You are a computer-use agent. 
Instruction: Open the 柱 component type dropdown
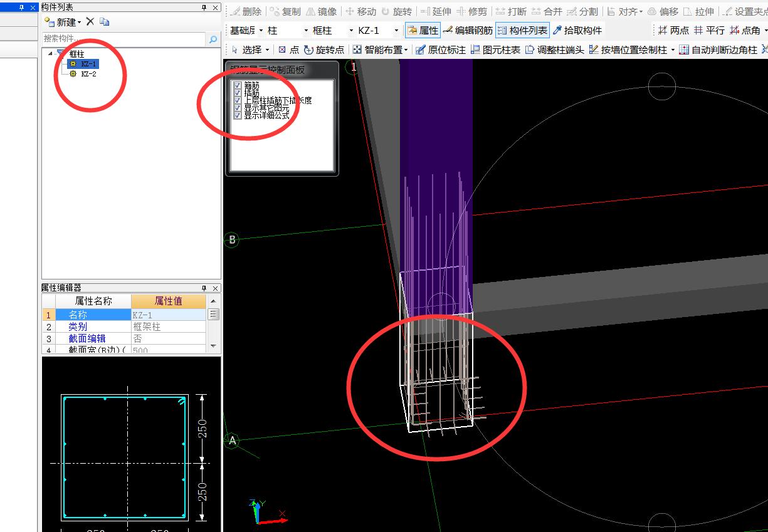[306, 30]
